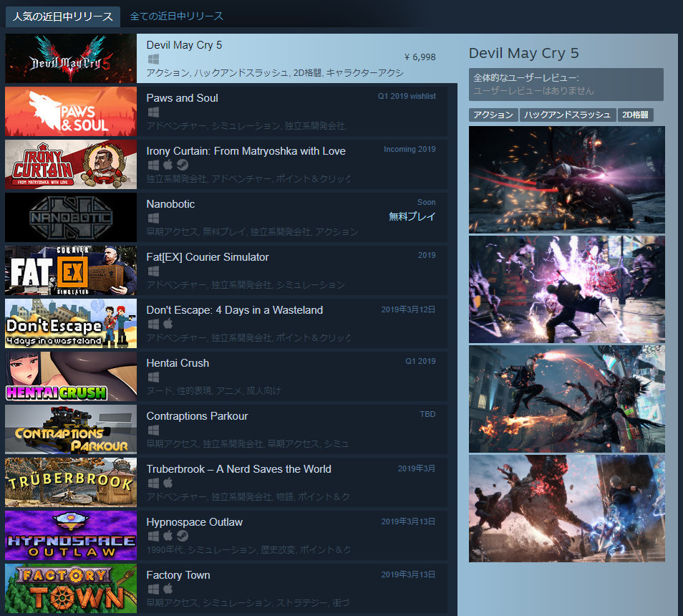Switch to the 全ての近日中リリース tab
Screen dimensions: 683x616
(x=176, y=16)
